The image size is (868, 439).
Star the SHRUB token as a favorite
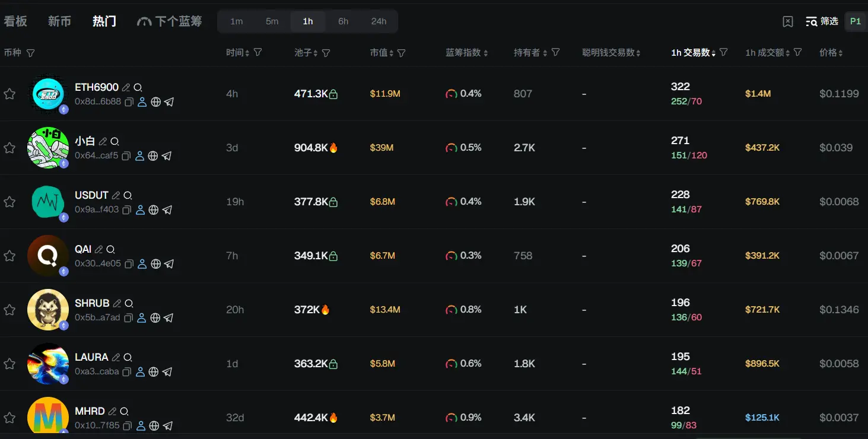coord(9,310)
